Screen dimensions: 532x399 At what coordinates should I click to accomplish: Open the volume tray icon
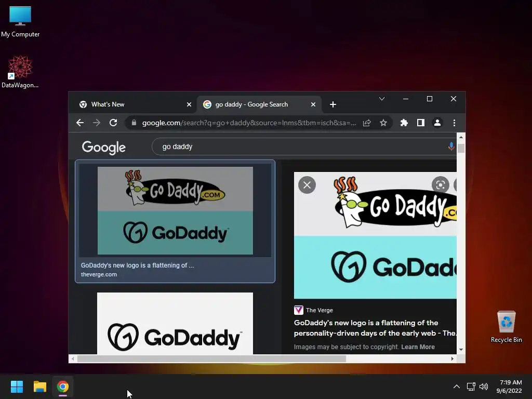tap(484, 387)
